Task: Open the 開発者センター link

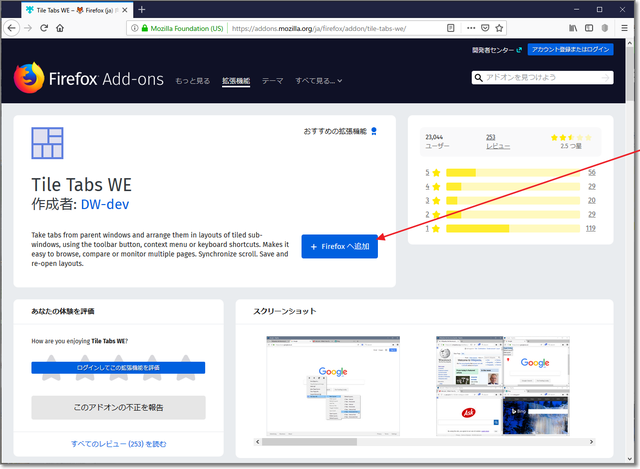Action: [x=495, y=49]
